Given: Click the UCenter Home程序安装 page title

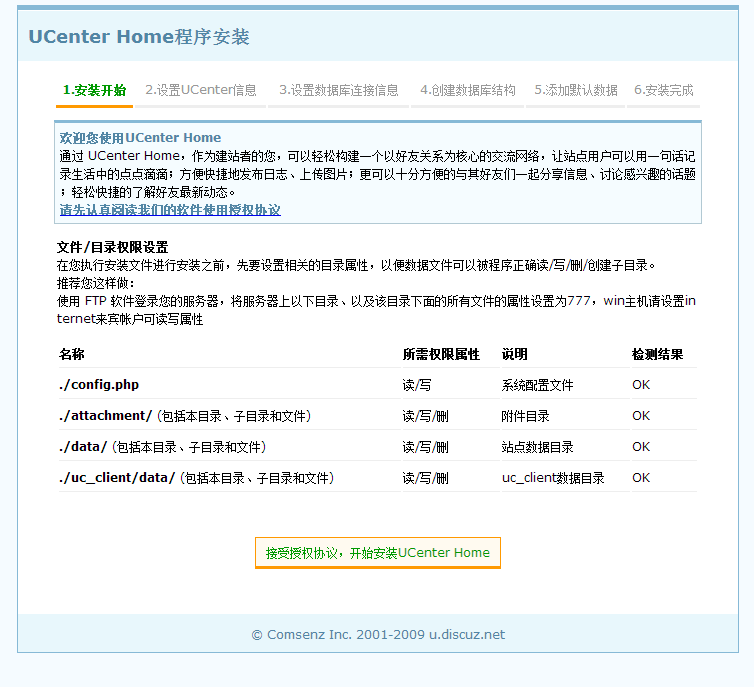Looking at the screenshot, I should [139, 37].
